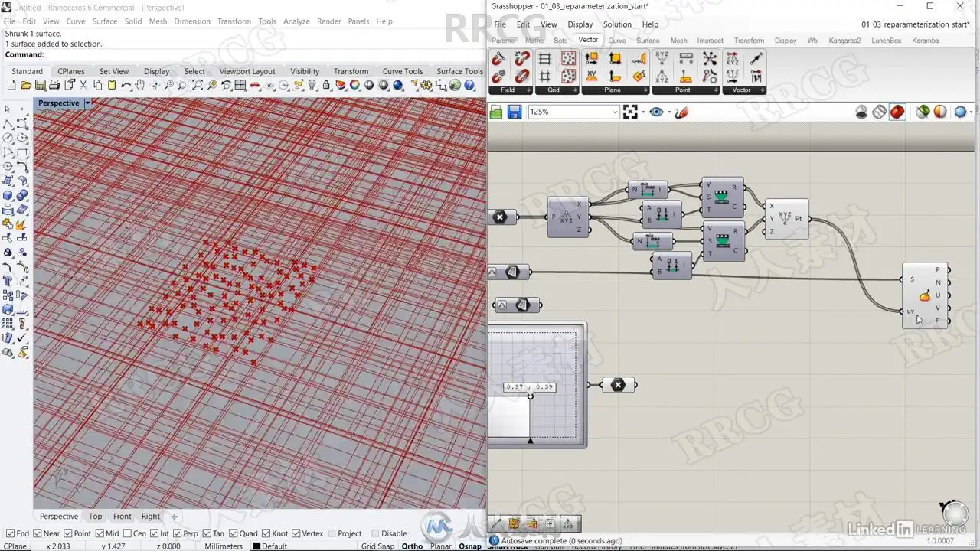Open Perspective viewport title dropdown arrow
The height and width of the screenshot is (551, 980).
click(87, 103)
